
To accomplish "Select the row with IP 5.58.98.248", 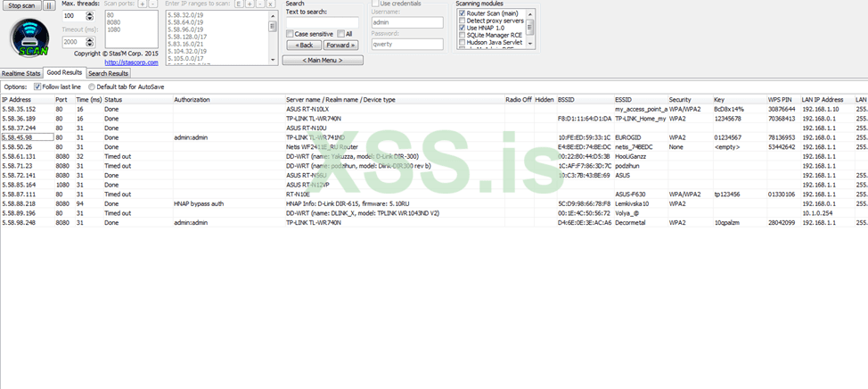I will click(x=434, y=222).
